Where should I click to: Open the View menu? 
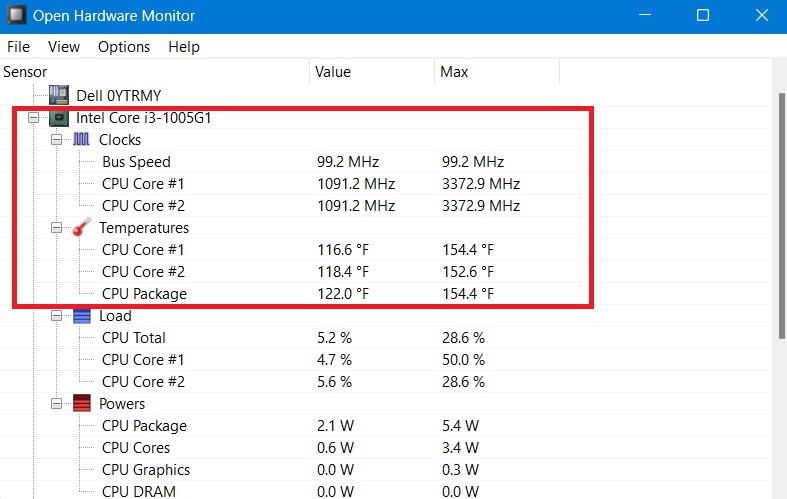64,47
